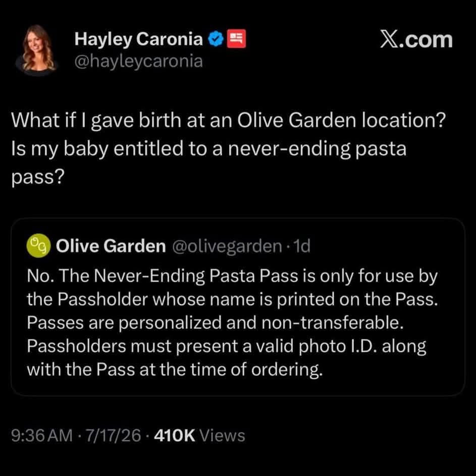Screen dimensions: 476x476
Task: Click the X.com watermark text
Action: pyautogui.click(x=416, y=40)
